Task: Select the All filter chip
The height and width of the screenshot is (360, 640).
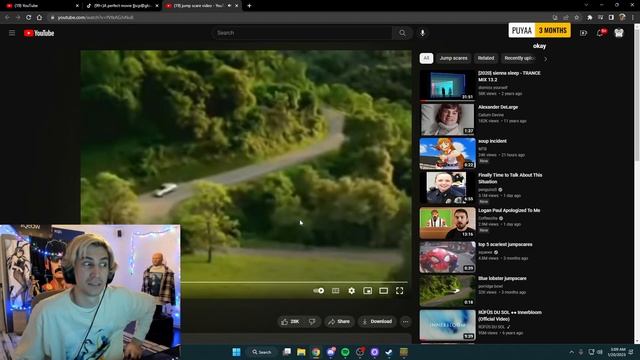Action: click(x=426, y=58)
